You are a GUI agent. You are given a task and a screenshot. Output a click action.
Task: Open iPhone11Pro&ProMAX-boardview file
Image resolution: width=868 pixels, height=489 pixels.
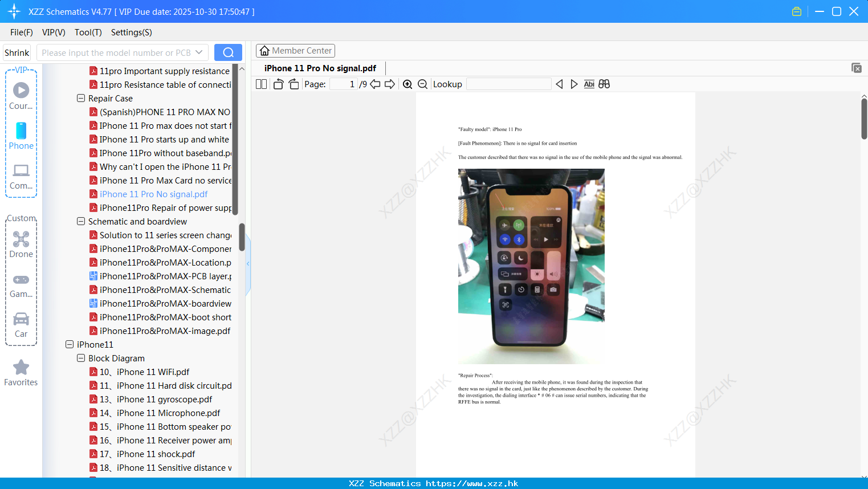coord(160,303)
